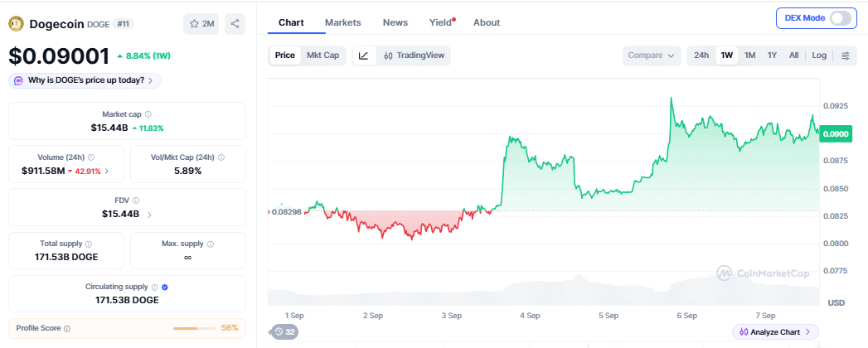Screen dimensions: 868x348
Task: Click the 5.89% Vol/Mkt Cap value
Action: pos(187,171)
